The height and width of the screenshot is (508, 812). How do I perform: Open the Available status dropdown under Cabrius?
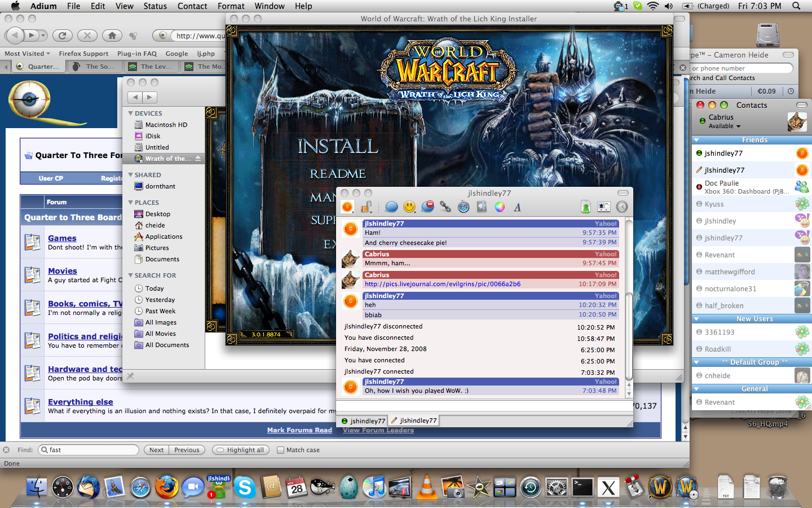point(725,126)
